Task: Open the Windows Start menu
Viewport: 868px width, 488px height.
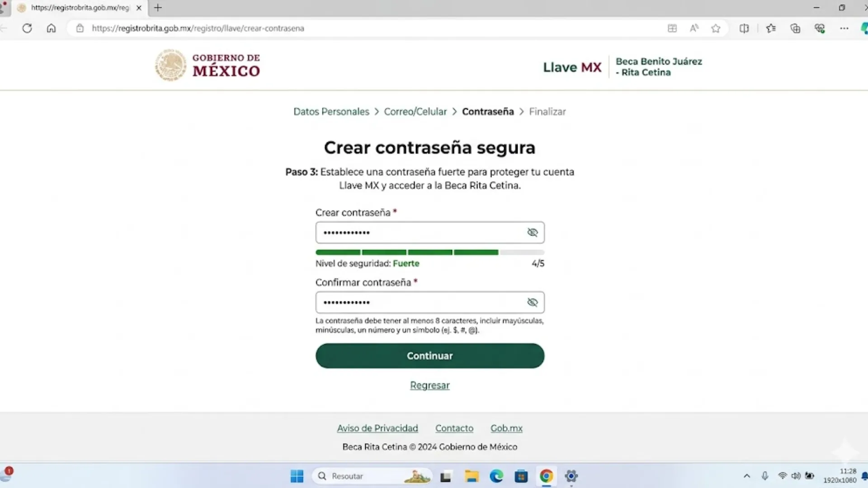Action: (x=297, y=476)
